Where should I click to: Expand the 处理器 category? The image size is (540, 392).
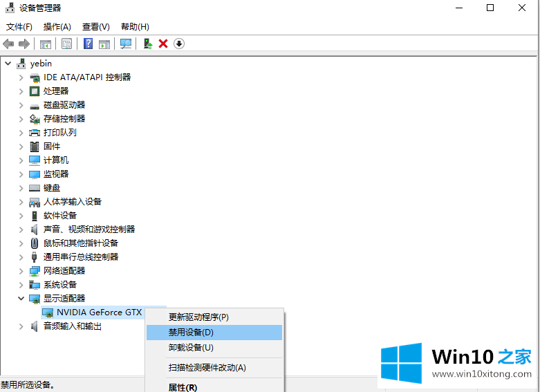tap(21, 91)
